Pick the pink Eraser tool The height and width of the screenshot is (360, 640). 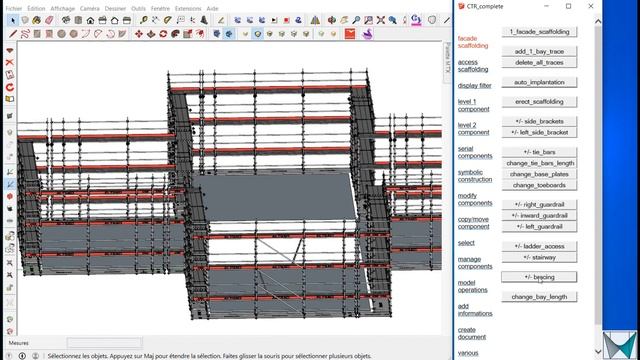[x=49, y=20]
